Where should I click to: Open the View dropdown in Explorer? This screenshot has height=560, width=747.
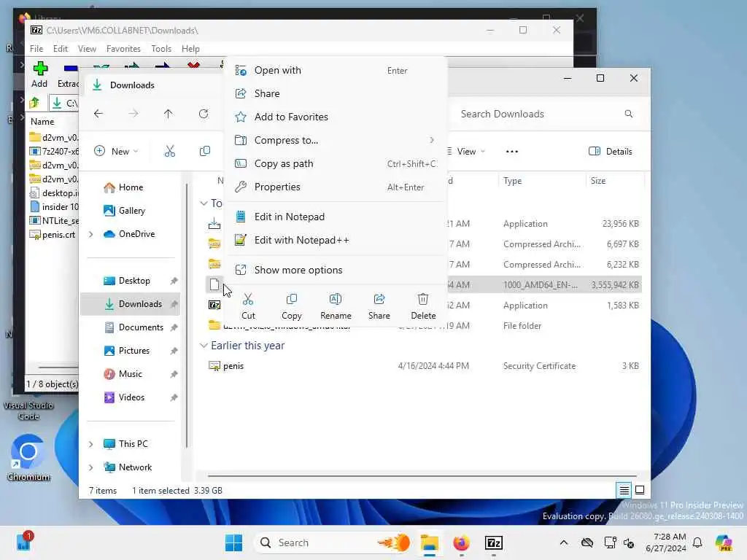(x=466, y=152)
